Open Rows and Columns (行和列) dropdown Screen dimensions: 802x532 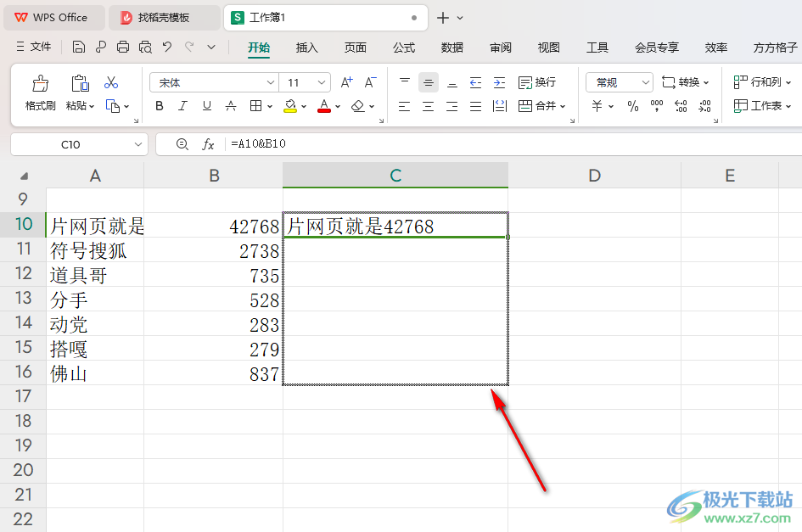pos(762,82)
